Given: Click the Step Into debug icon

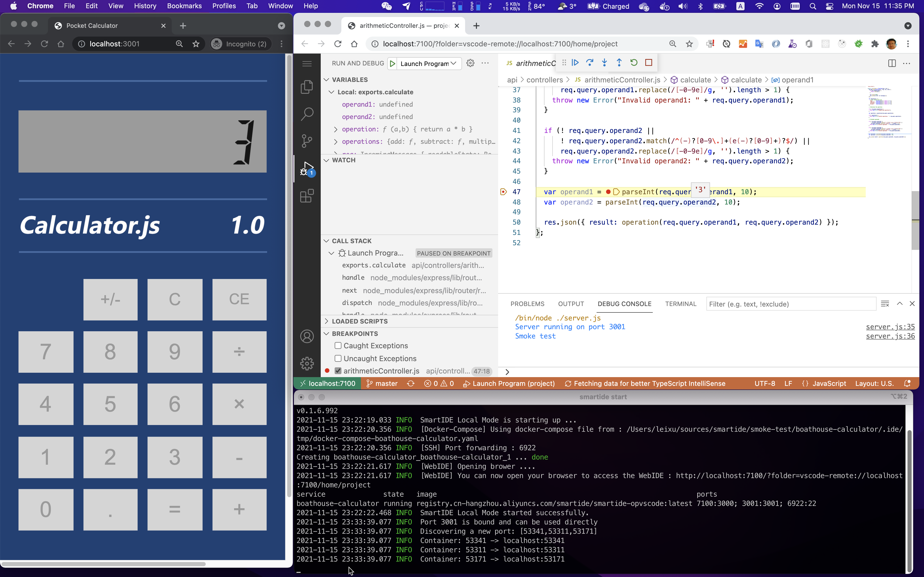Looking at the screenshot, I should click(x=604, y=63).
